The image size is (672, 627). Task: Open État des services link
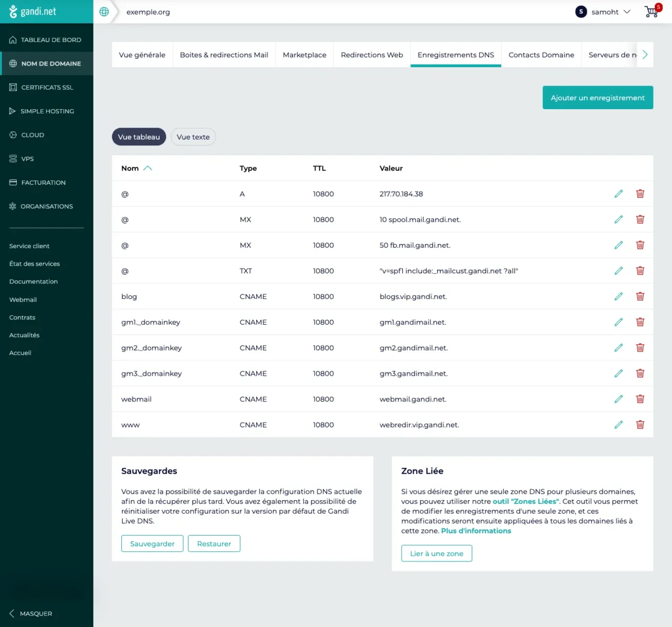pos(35,264)
